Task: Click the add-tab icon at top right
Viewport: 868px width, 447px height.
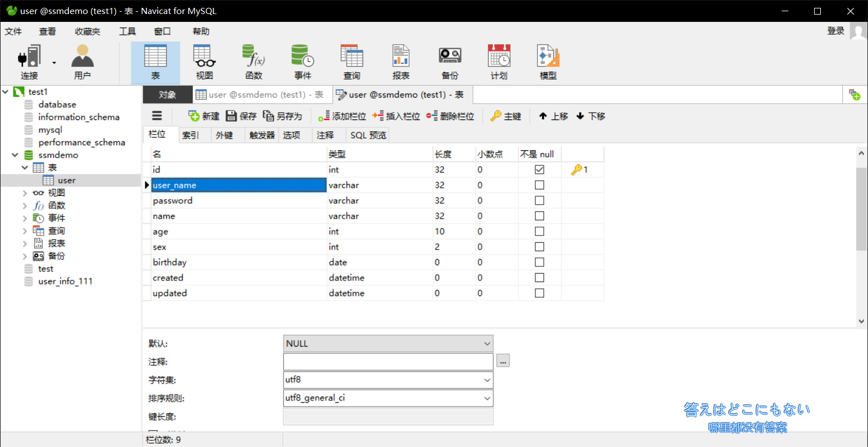Action: click(x=855, y=95)
